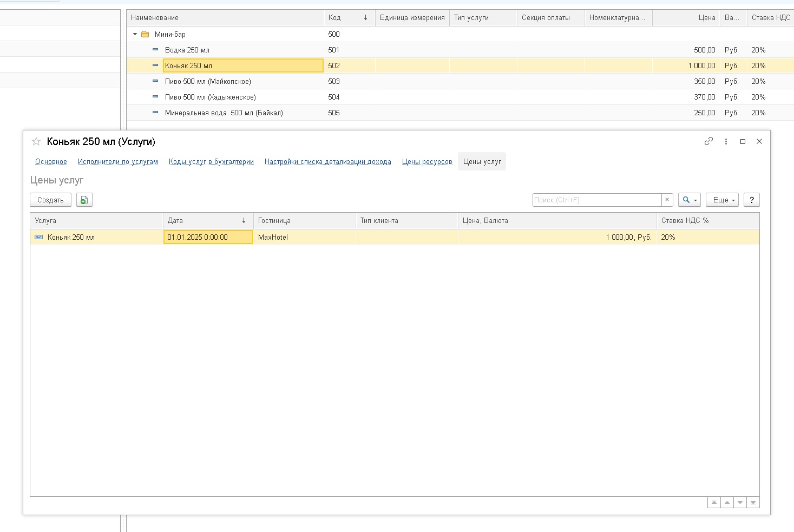Open help with the question mark button

[x=751, y=200]
